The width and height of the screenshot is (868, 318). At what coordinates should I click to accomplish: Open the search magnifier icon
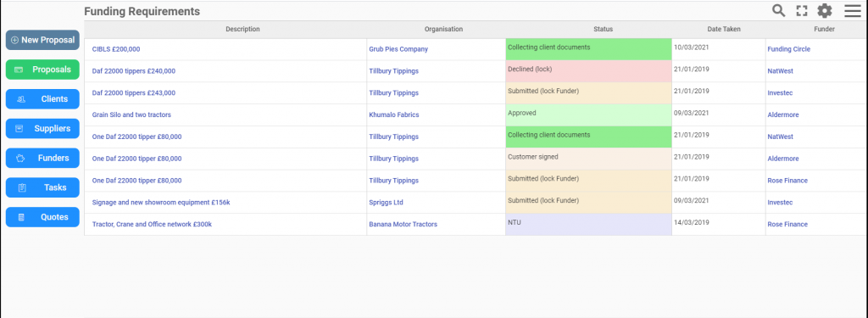pos(778,10)
